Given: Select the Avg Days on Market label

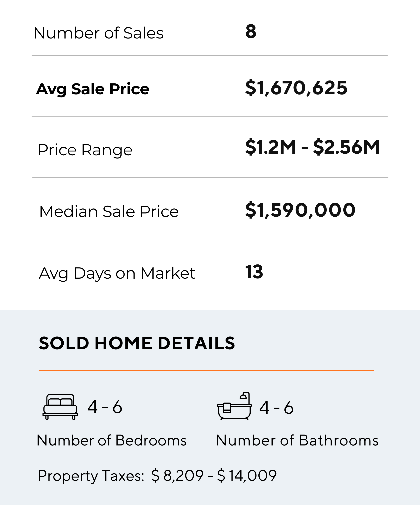Looking at the screenshot, I should pos(117,273).
